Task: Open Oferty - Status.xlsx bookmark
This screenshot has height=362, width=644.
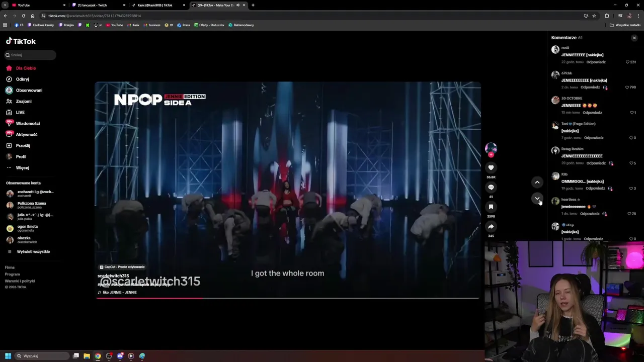Action: 209,25
